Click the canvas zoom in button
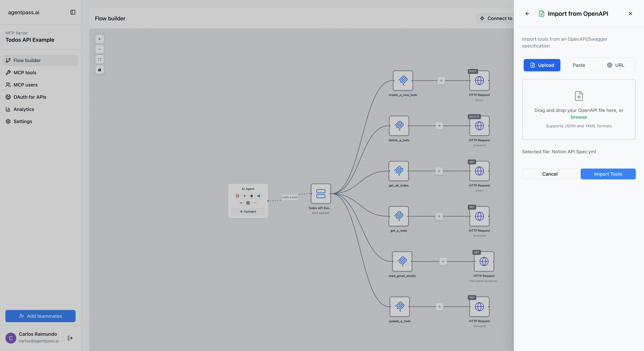Image resolution: width=644 pixels, height=351 pixels. click(99, 39)
